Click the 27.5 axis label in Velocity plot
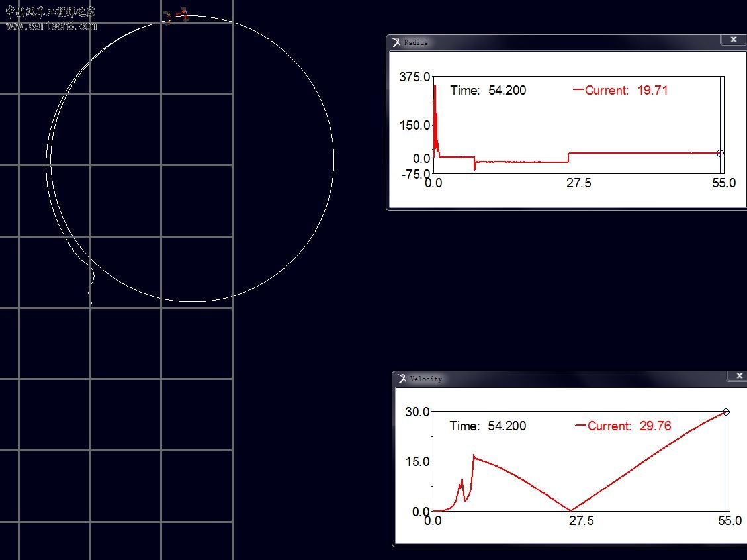This screenshot has width=747, height=560. [581, 521]
